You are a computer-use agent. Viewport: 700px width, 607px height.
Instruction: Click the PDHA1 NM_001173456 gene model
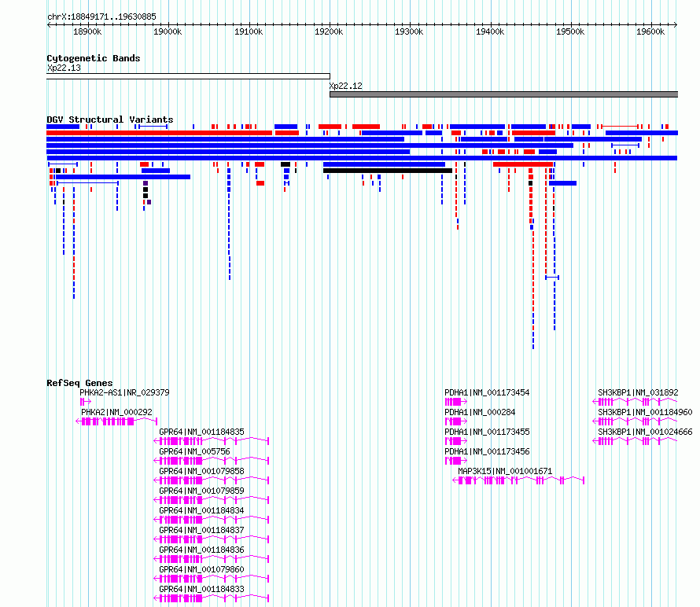pyautogui.click(x=456, y=461)
